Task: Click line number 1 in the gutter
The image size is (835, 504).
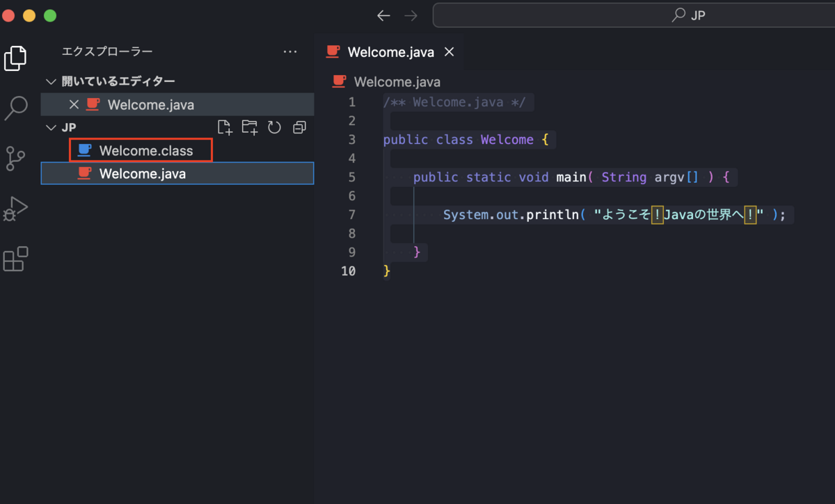Action: [351, 102]
